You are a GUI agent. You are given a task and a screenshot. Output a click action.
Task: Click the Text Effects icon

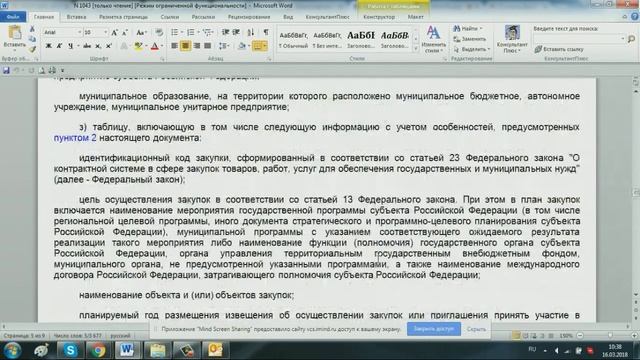124,46
